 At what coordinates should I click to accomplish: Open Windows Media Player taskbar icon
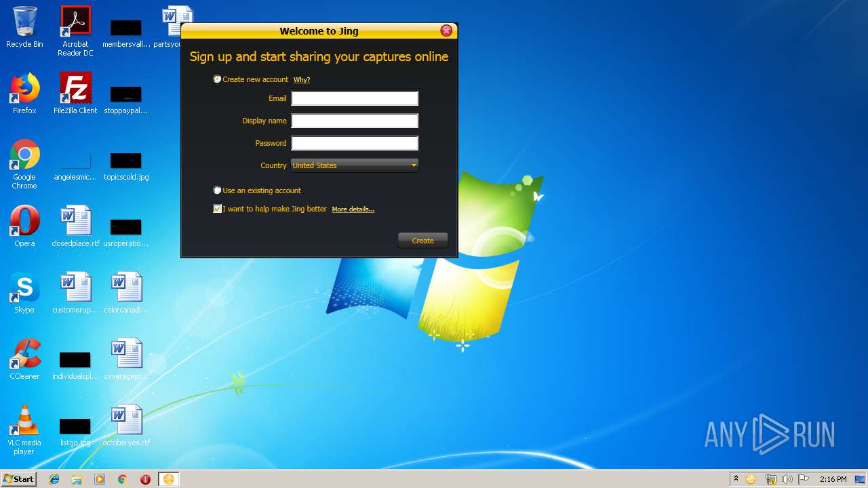(100, 479)
